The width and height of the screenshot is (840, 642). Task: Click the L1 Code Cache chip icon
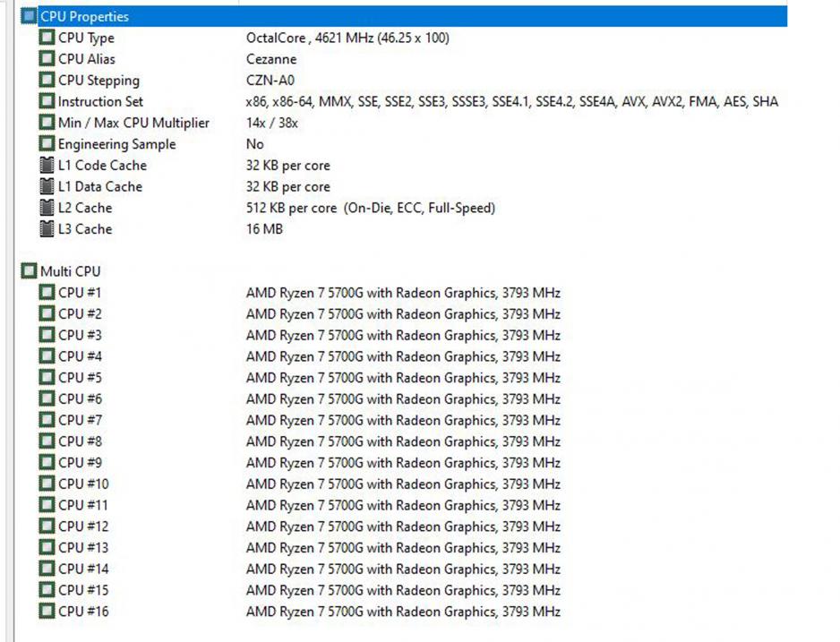47,166
